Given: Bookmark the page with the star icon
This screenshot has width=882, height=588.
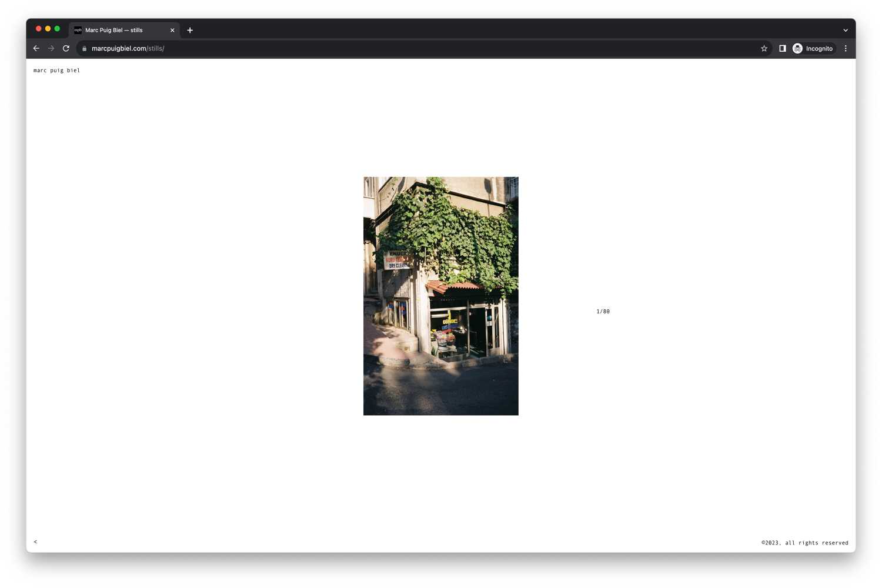Looking at the screenshot, I should [763, 48].
